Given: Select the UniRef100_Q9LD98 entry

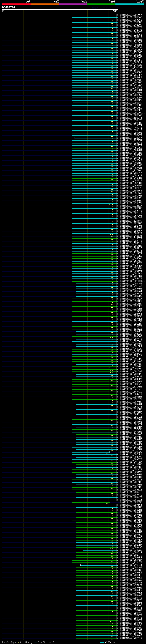Looking at the screenshot, I should (x=131, y=371).
